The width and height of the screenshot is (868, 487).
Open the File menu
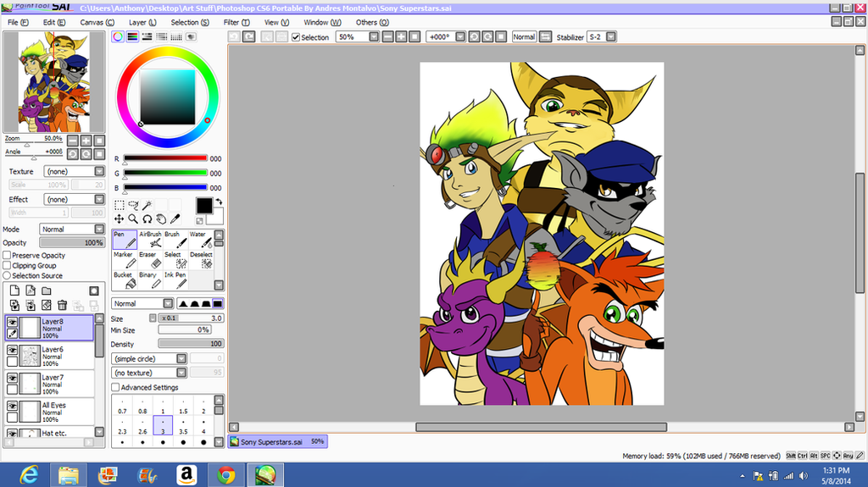pos(18,22)
